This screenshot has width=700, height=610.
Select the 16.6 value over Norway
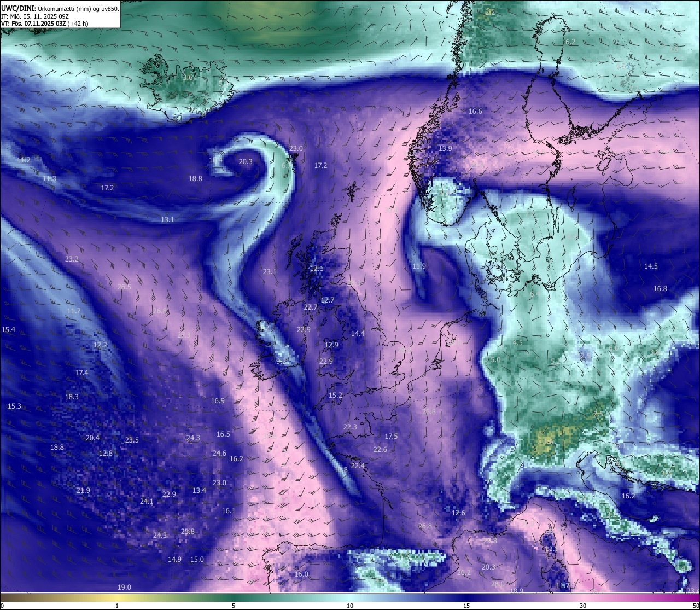tap(475, 112)
